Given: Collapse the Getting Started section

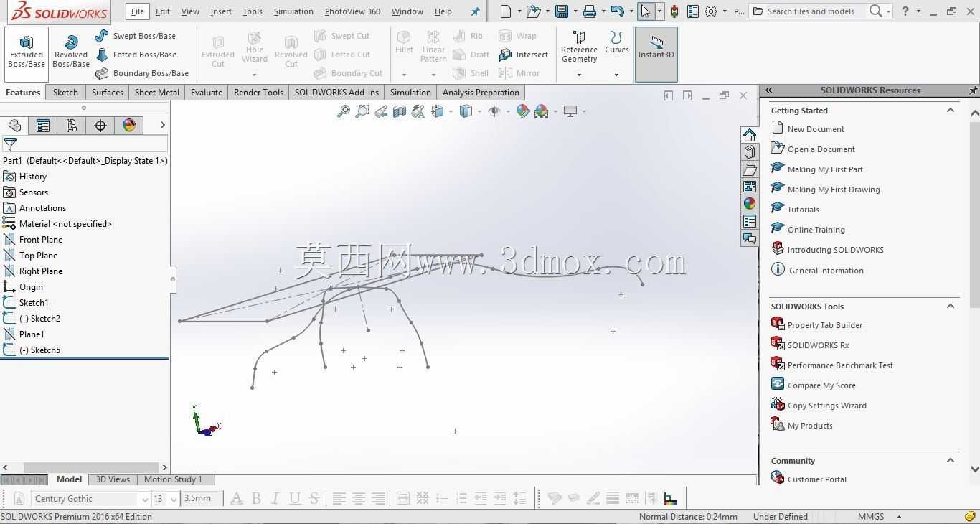Looking at the screenshot, I should [951, 111].
